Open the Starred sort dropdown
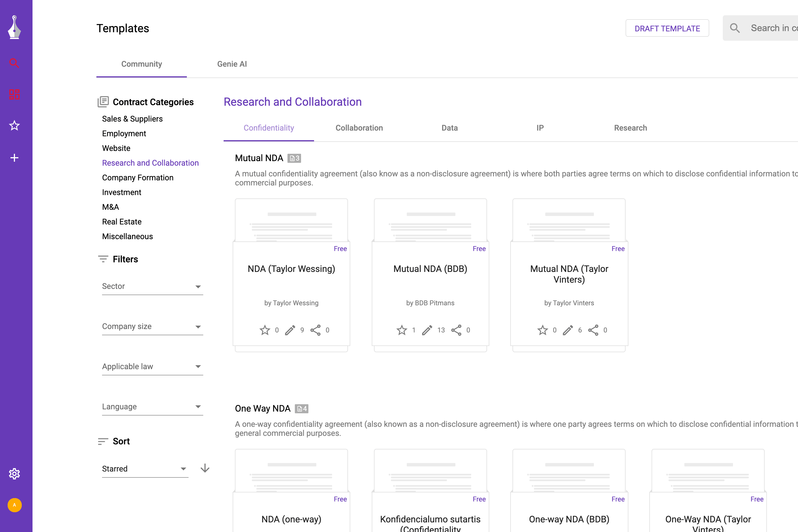Viewport: 798px width, 532px height. 145,469
